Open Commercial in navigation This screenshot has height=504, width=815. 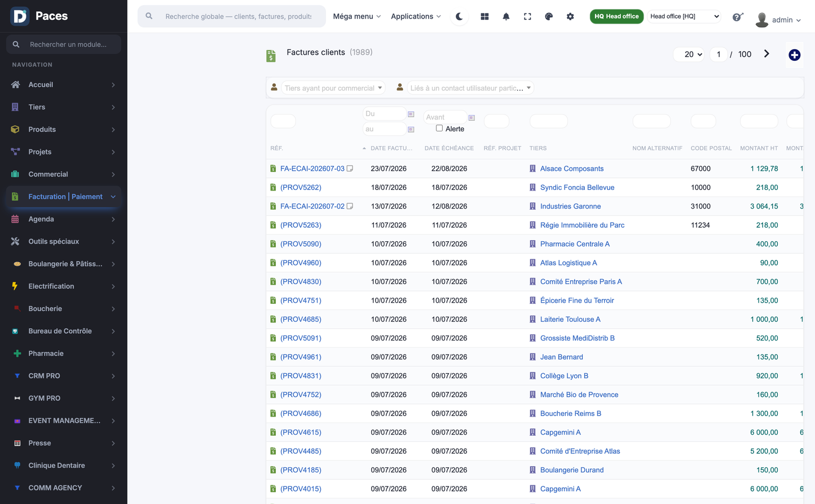[64, 174]
